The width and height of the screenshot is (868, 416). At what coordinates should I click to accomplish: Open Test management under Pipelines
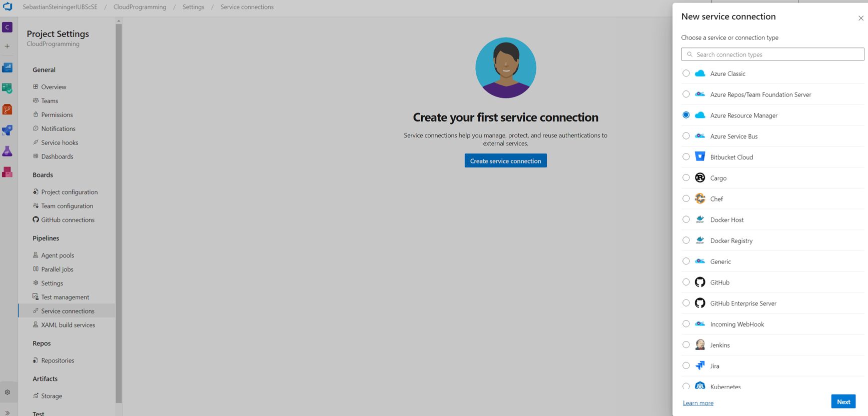pyautogui.click(x=65, y=297)
